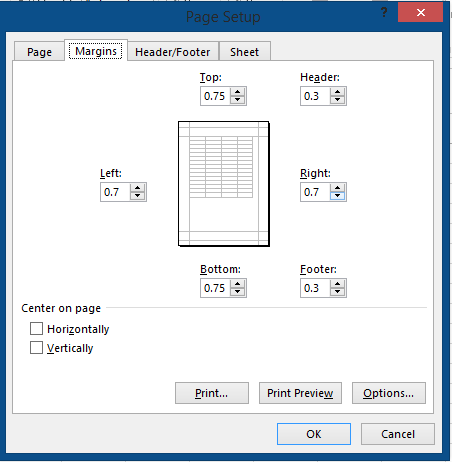Decrease the Footer margin with down arrow
This screenshot has width=452, height=462.
point(337,292)
